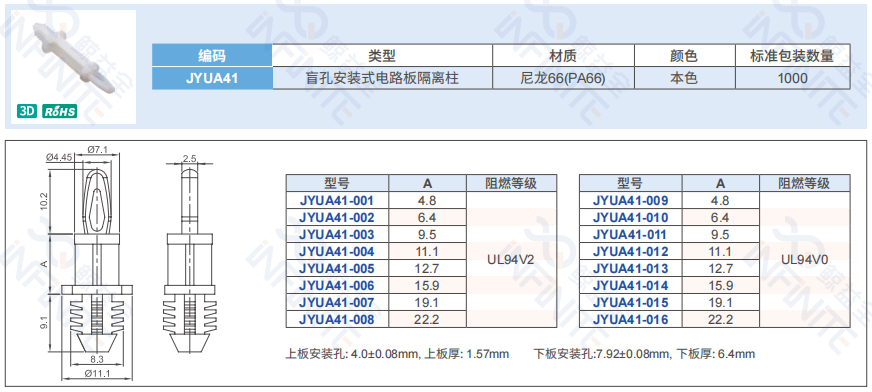
Task: Select A value 19.1 for JYUA41-015
Action: (721, 302)
